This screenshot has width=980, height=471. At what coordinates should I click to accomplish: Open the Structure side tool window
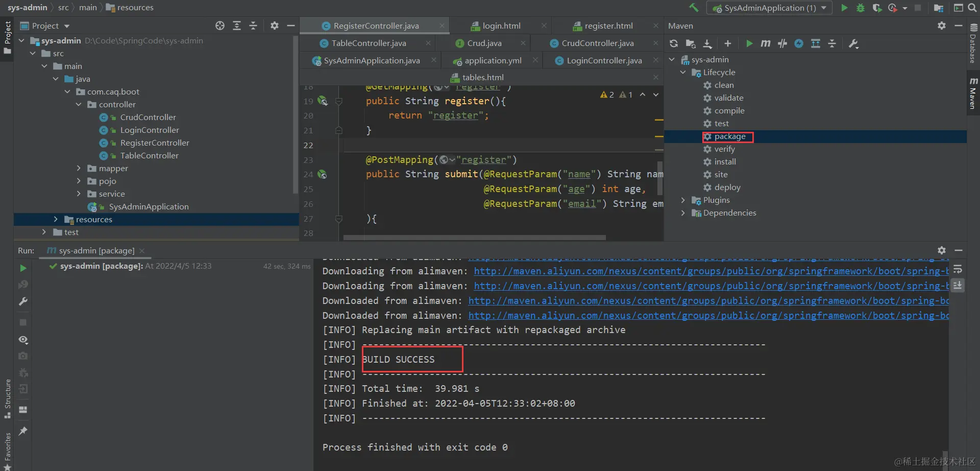click(7, 398)
